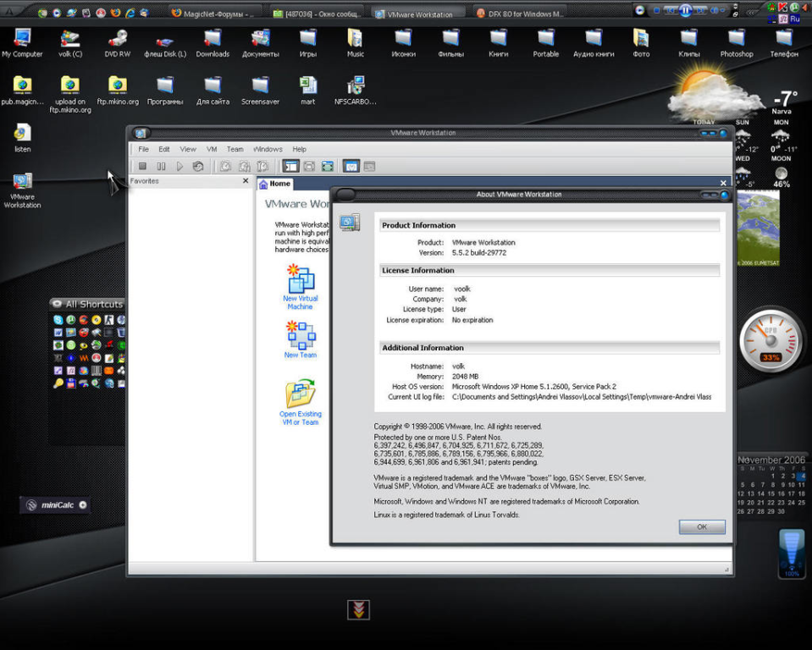
Task: Open the VM menu
Action: point(212,149)
